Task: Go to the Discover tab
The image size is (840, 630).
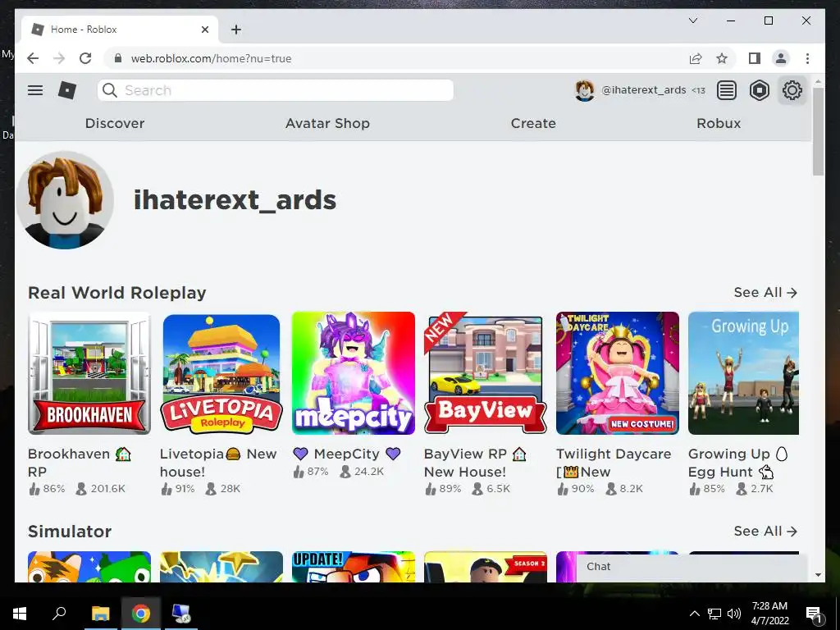Action: coord(115,123)
